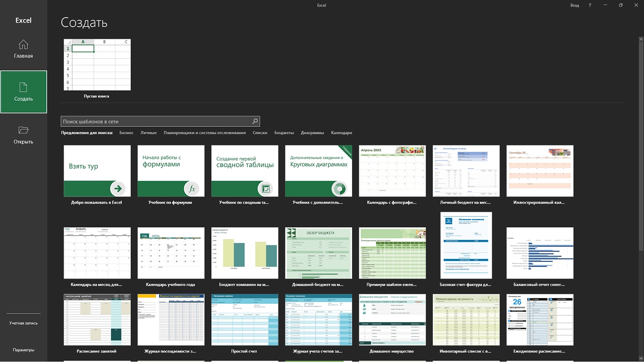
Task: Select the Бизнес search suggestion
Action: [126, 133]
